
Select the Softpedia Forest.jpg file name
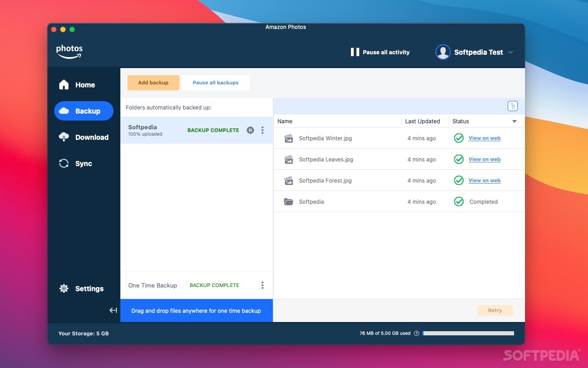(x=325, y=181)
